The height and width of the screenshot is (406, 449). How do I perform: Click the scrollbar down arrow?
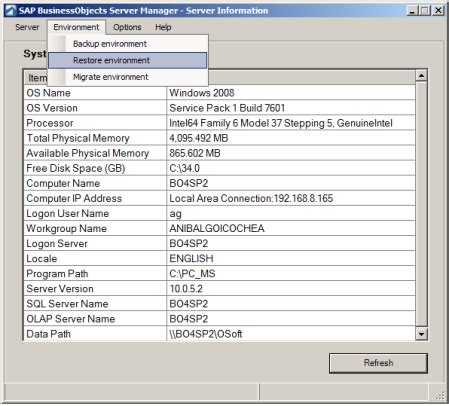pyautogui.click(x=421, y=334)
